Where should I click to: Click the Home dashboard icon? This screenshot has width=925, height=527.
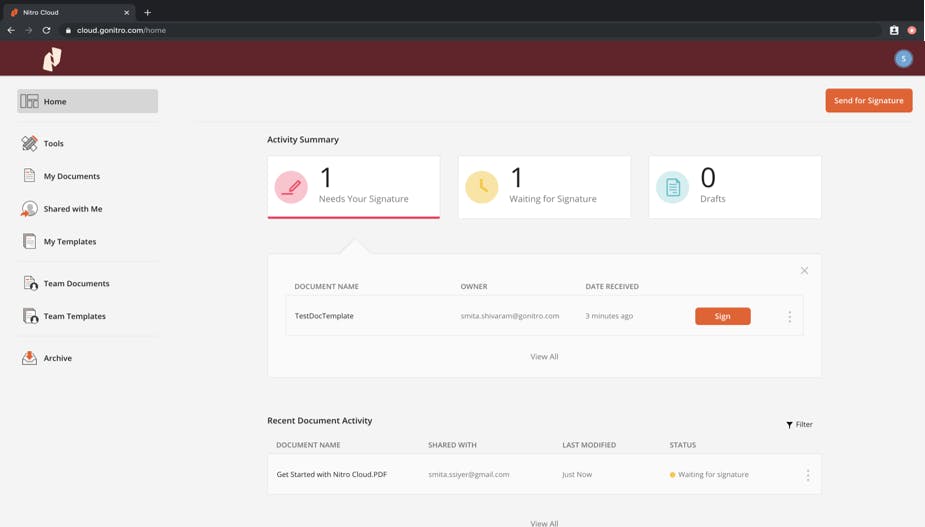click(29, 102)
